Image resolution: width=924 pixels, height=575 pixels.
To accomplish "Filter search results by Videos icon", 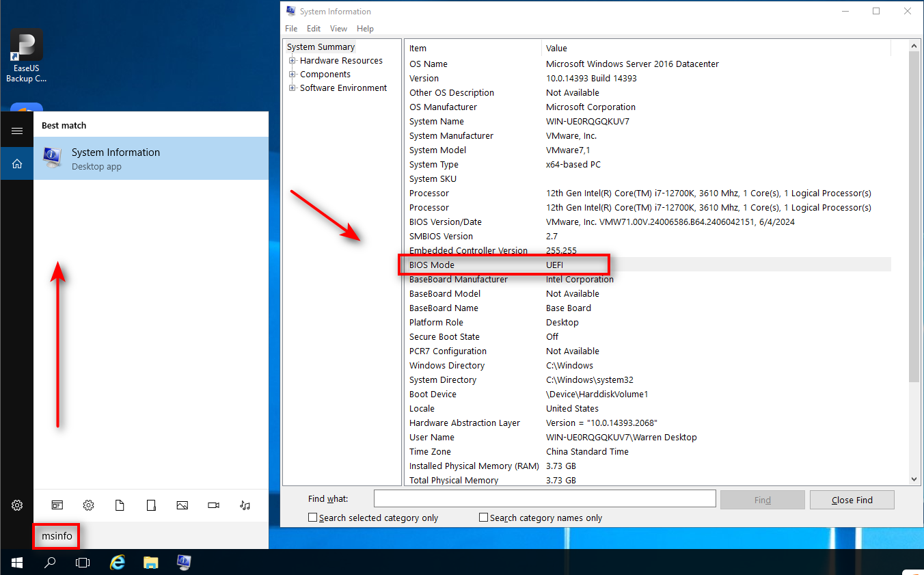I will pos(213,505).
